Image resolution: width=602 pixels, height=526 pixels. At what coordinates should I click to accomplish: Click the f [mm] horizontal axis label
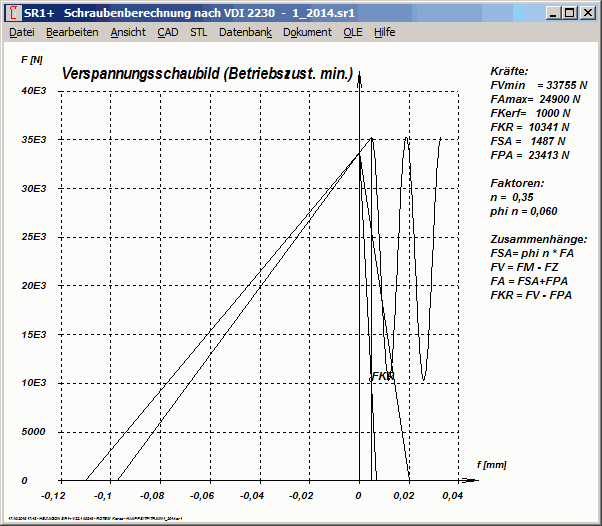[x=491, y=465]
